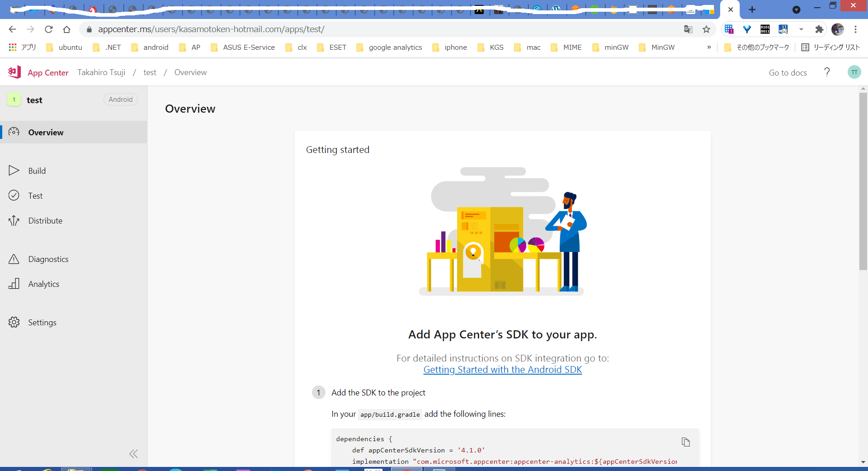This screenshot has width=868, height=471.
Task: Click the Test checkmark circle icon
Action: [14, 195]
